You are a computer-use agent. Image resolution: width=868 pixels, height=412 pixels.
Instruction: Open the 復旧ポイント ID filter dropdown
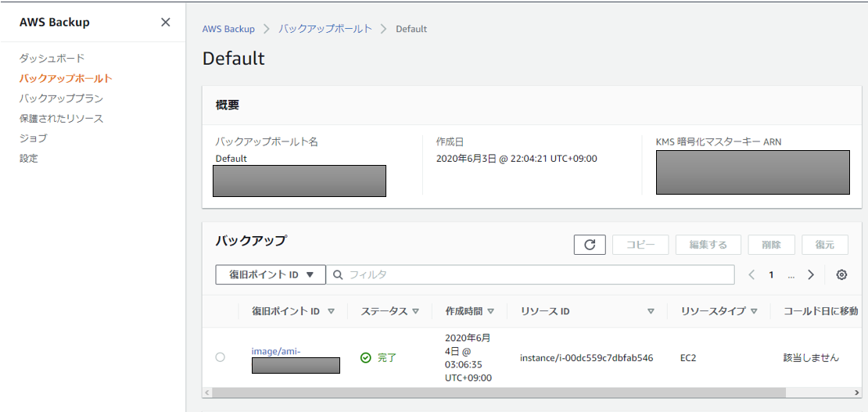pos(270,274)
